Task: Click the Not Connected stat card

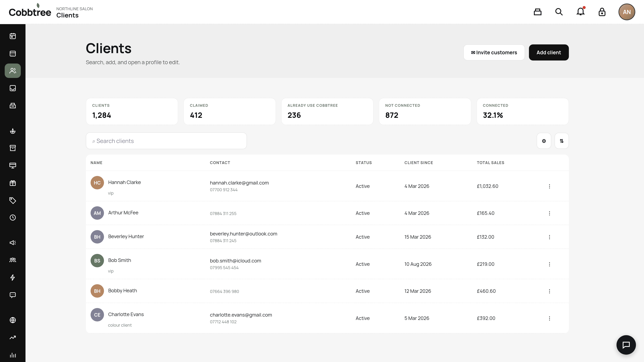Action: coord(425,111)
